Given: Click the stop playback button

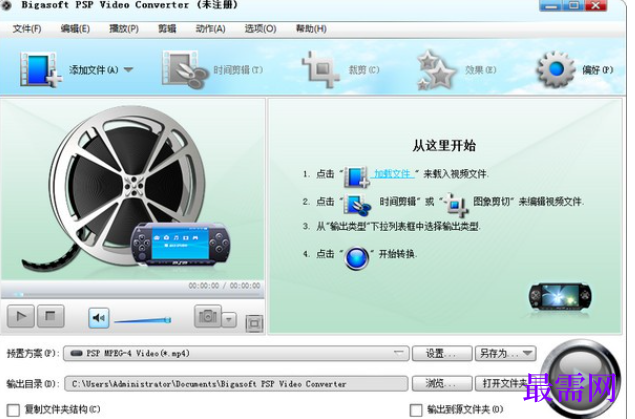Looking at the screenshot, I should pos(51,316).
